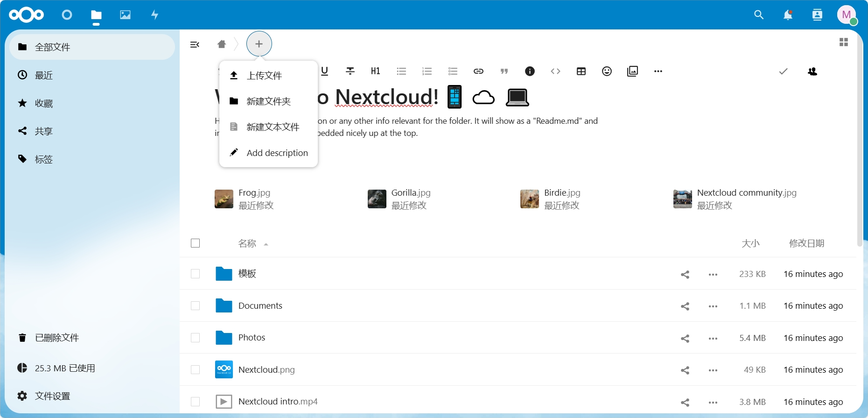Open the Dashboard app icon

[x=67, y=15]
